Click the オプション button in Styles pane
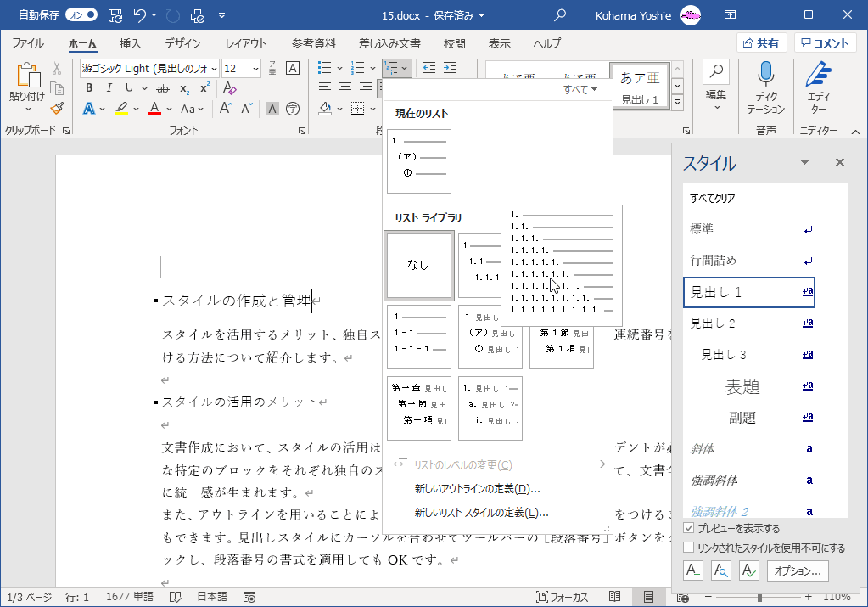 (x=798, y=570)
